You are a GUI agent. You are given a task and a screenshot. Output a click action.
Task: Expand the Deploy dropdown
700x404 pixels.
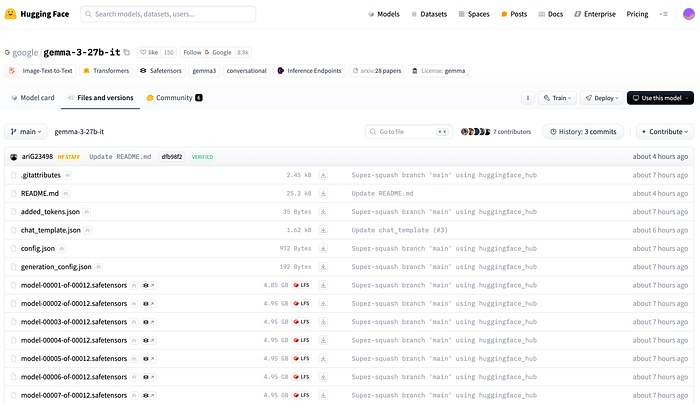click(602, 98)
